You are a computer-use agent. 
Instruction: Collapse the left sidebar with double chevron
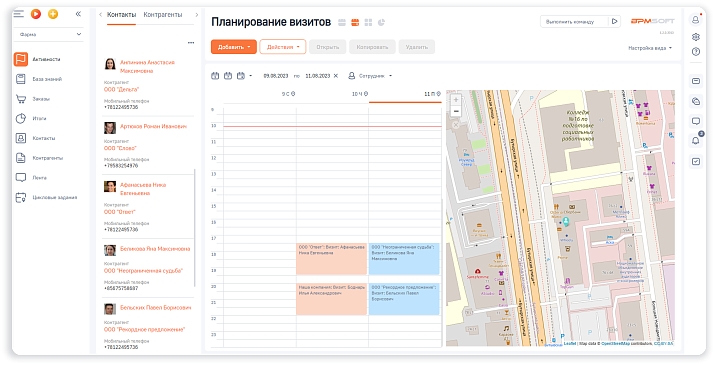pyautogui.click(x=78, y=14)
